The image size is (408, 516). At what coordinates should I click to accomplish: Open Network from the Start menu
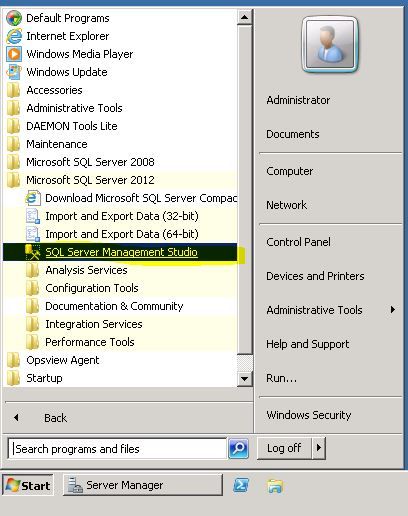click(x=286, y=205)
